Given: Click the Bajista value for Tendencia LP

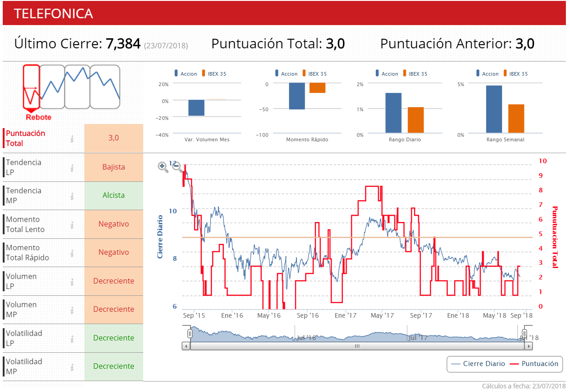Looking at the screenshot, I should [114, 167].
